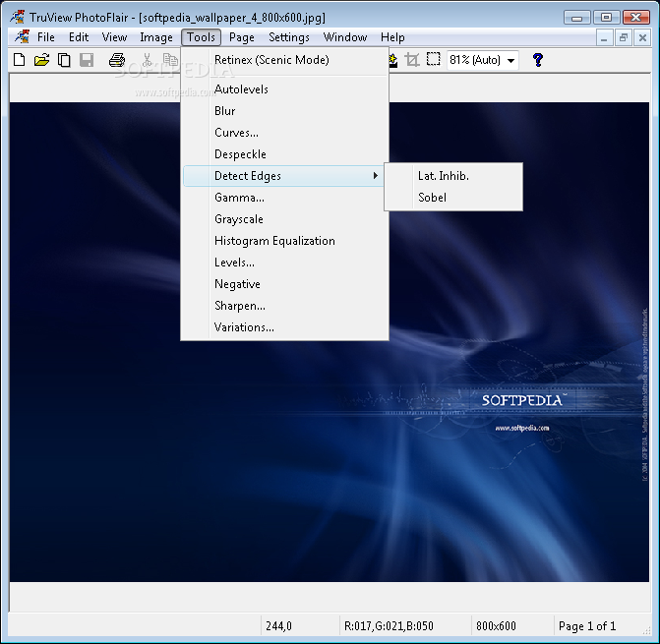
Task: Open the Levels... dialog
Action: (285, 263)
